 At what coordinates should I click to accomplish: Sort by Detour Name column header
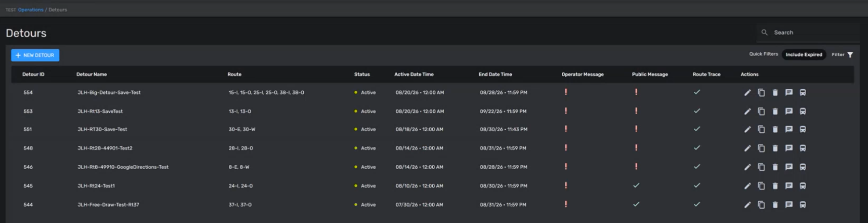(x=92, y=75)
